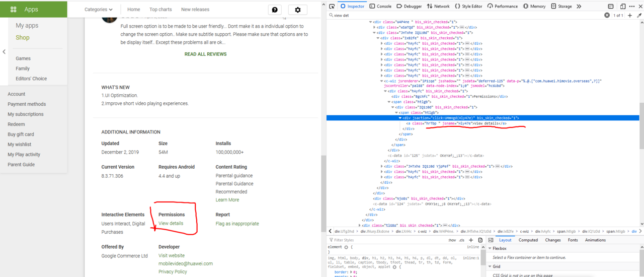The image size is (644, 277).
Task: Select the Computed sidebar tab
Action: coord(528,240)
